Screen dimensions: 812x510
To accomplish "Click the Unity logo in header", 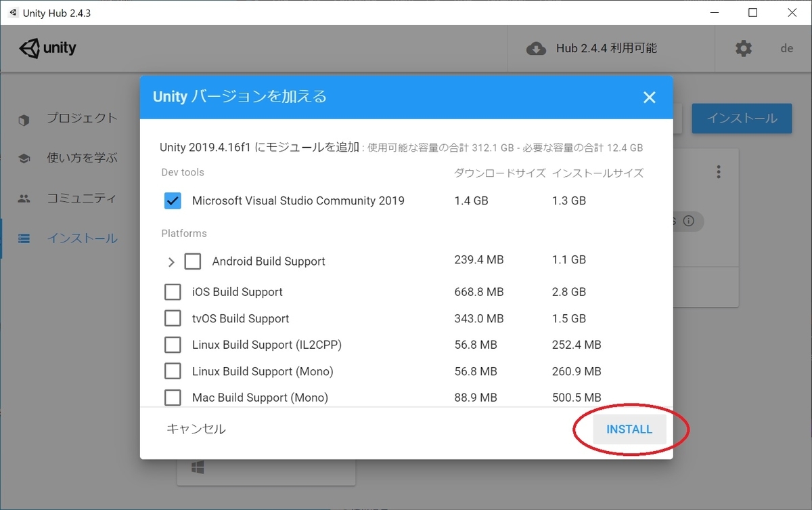I will click(47, 49).
